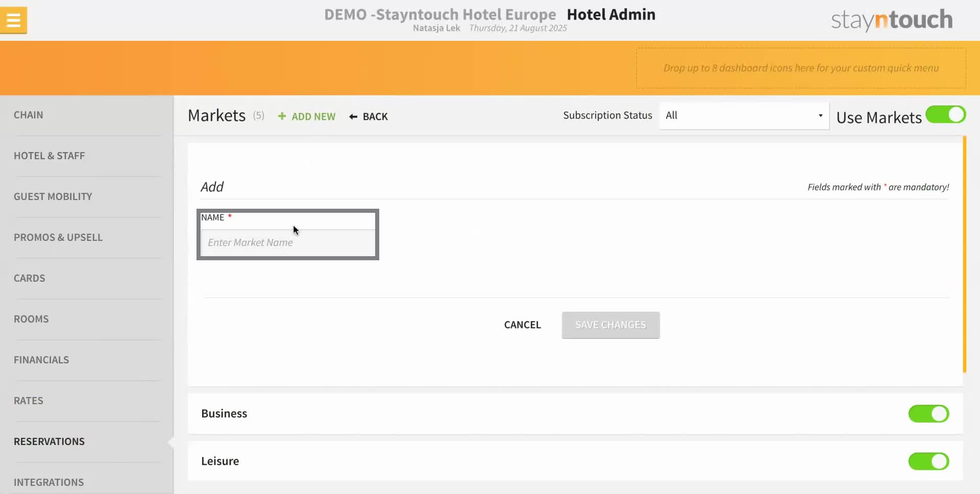Click the Add New text link
Image resolution: width=980 pixels, height=494 pixels.
pyautogui.click(x=313, y=116)
